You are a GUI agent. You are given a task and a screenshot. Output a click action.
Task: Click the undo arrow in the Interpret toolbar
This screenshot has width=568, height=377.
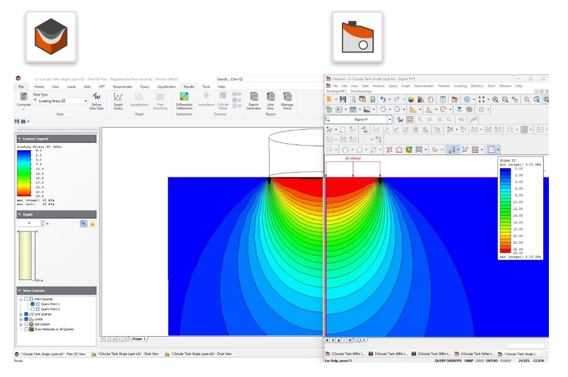(x=383, y=99)
